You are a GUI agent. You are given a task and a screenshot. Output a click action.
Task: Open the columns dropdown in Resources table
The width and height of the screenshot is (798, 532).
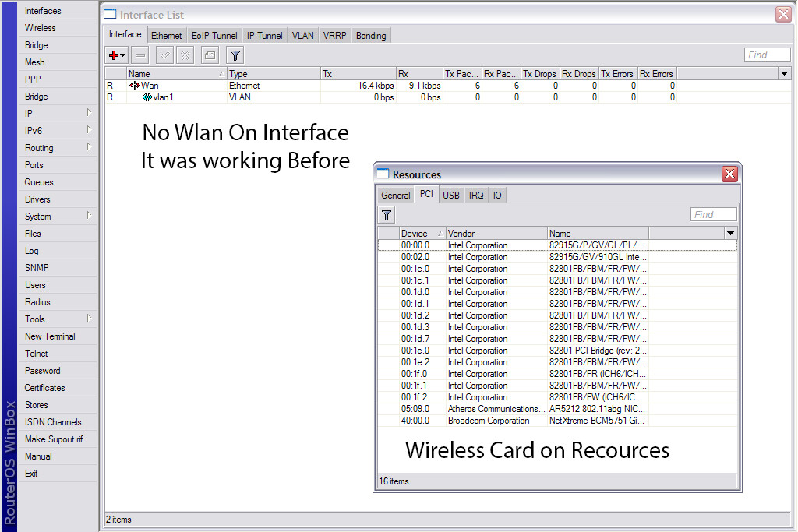[x=730, y=234]
